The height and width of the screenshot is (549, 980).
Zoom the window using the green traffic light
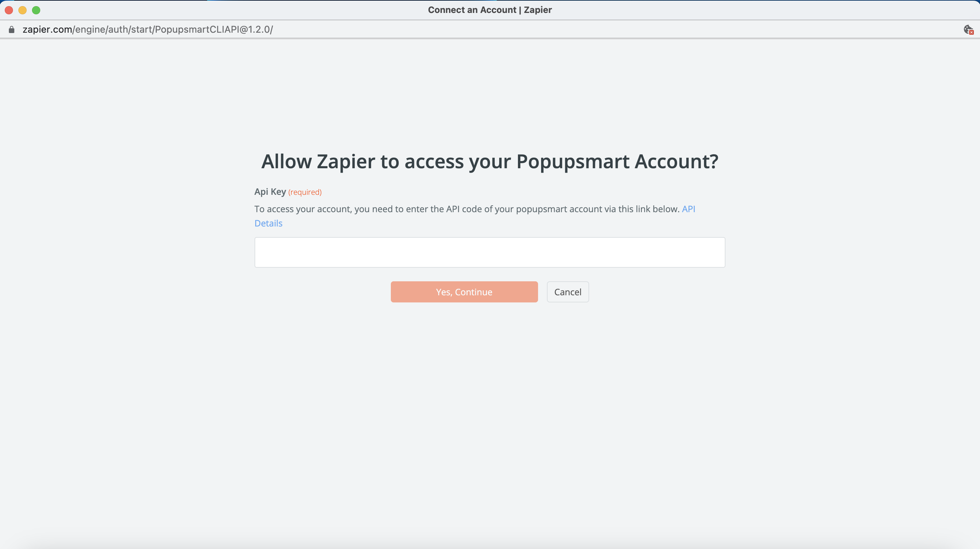(x=36, y=10)
